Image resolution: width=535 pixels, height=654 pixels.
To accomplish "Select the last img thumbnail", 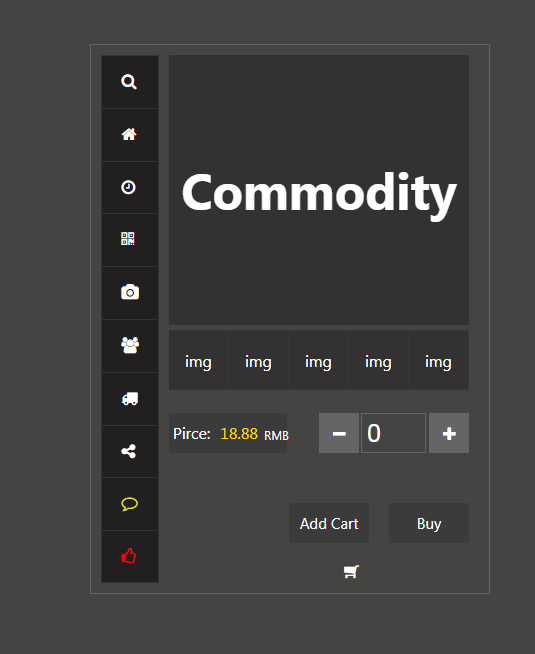I will pos(439,360).
